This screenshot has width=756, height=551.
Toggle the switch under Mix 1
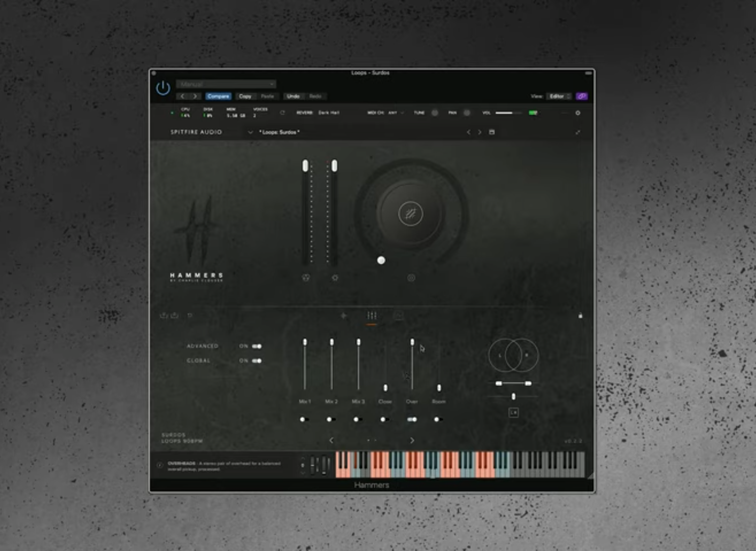coord(304,419)
